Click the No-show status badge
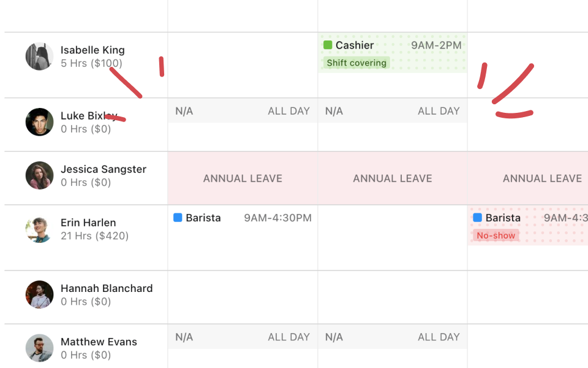 click(496, 236)
